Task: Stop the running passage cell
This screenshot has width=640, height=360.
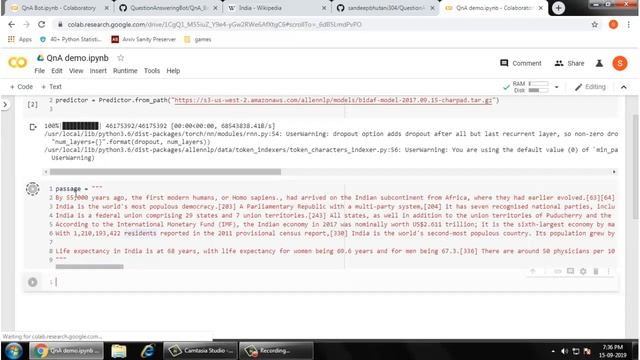Action: pyautogui.click(x=33, y=189)
